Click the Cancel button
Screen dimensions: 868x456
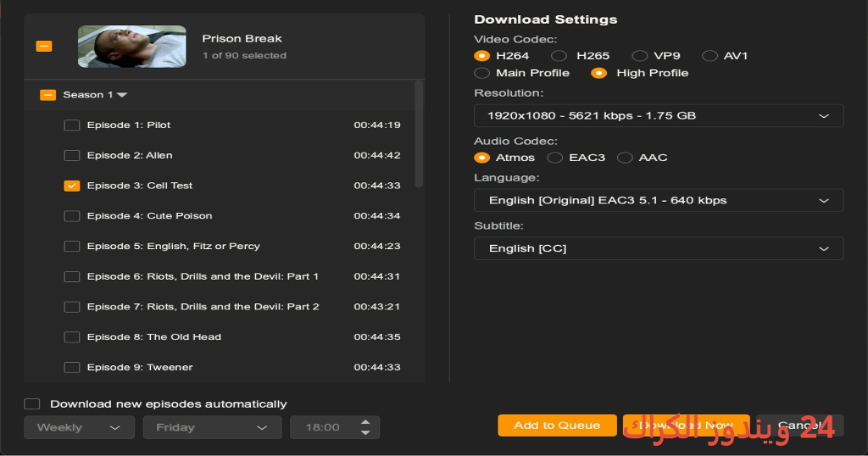point(800,425)
